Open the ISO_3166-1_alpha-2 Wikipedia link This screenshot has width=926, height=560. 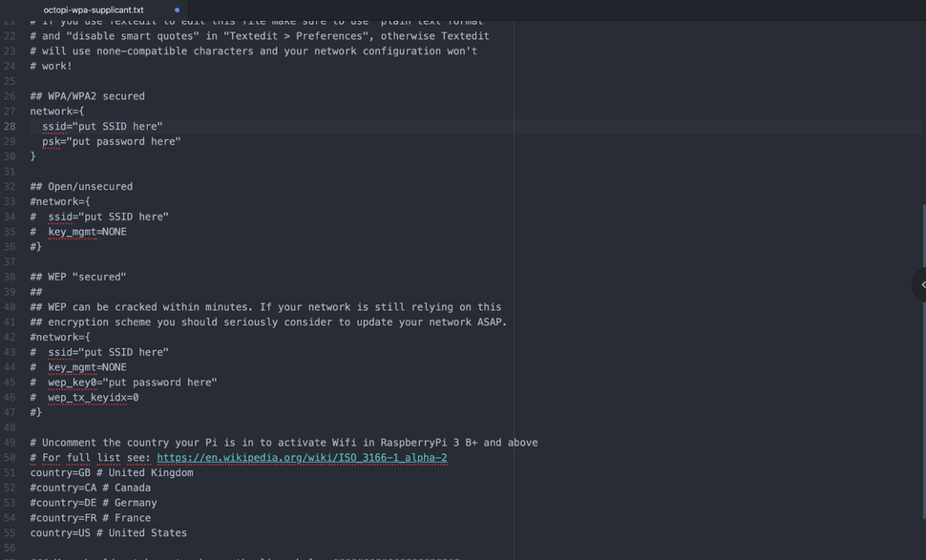click(x=302, y=458)
